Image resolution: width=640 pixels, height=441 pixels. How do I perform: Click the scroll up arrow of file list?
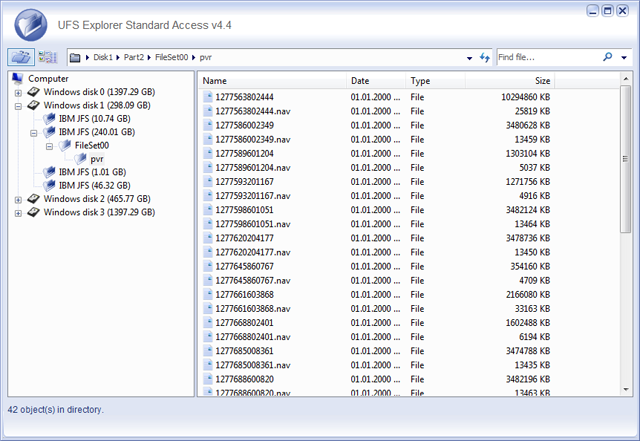pos(626,78)
